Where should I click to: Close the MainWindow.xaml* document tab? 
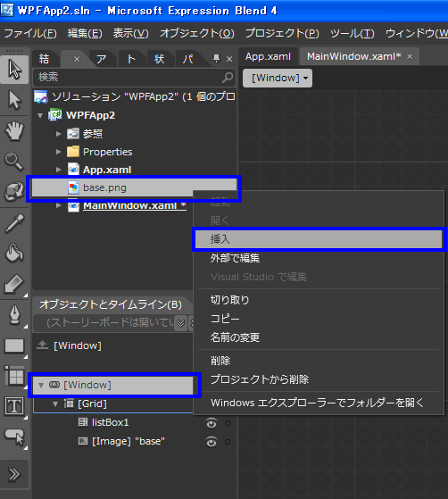[x=410, y=56]
